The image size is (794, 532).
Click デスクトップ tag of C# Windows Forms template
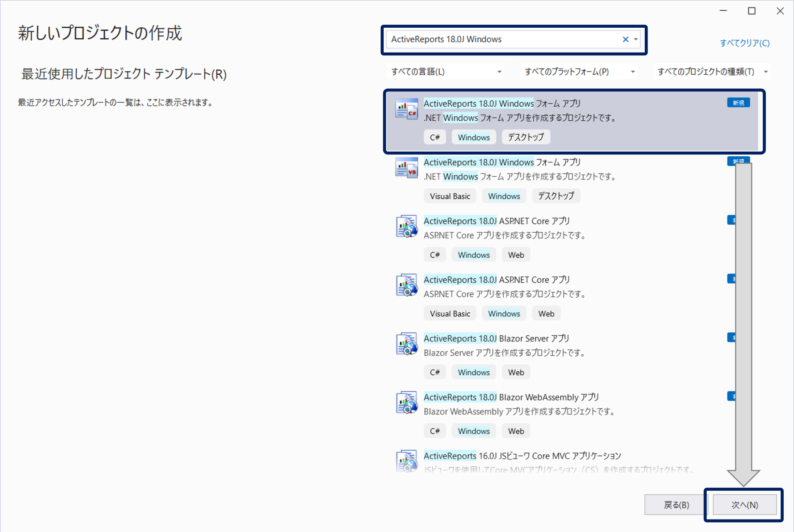tap(526, 137)
